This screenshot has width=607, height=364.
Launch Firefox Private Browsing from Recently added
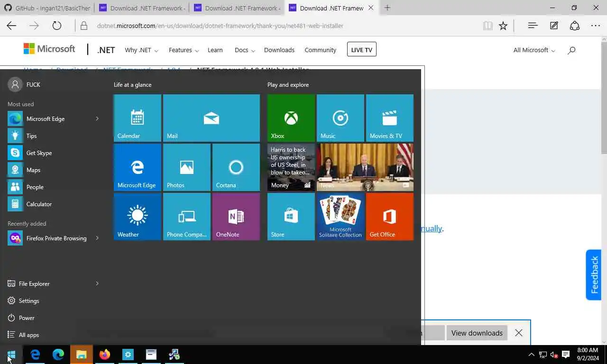48,238
